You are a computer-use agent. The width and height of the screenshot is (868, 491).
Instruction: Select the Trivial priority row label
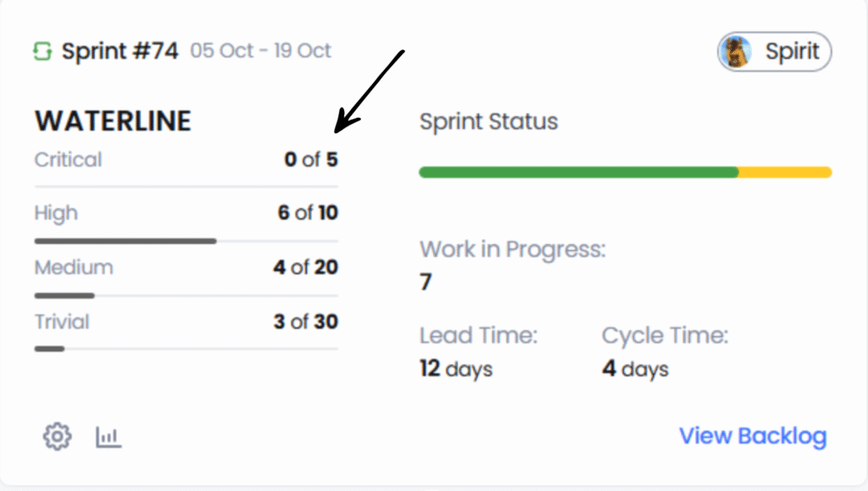point(62,321)
